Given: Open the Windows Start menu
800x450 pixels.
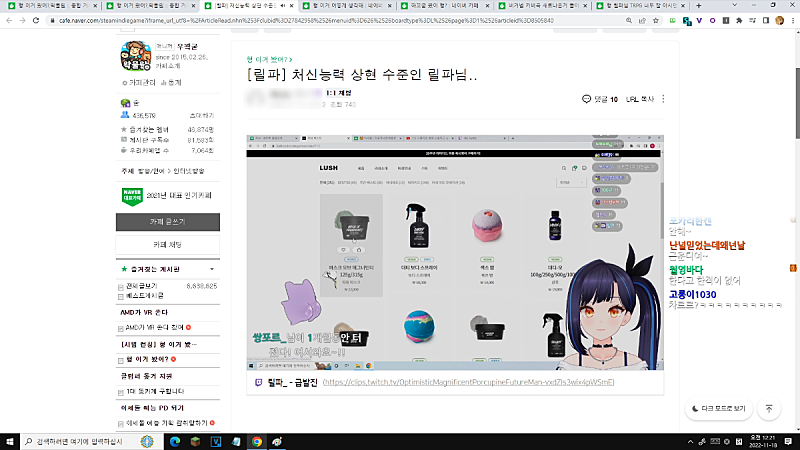Looking at the screenshot, I should point(10,441).
